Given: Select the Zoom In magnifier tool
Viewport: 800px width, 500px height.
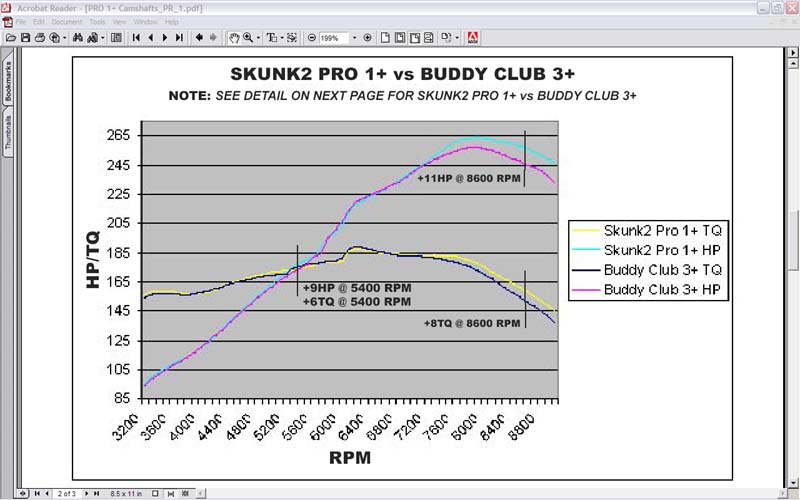Looking at the screenshot, I should (x=248, y=38).
